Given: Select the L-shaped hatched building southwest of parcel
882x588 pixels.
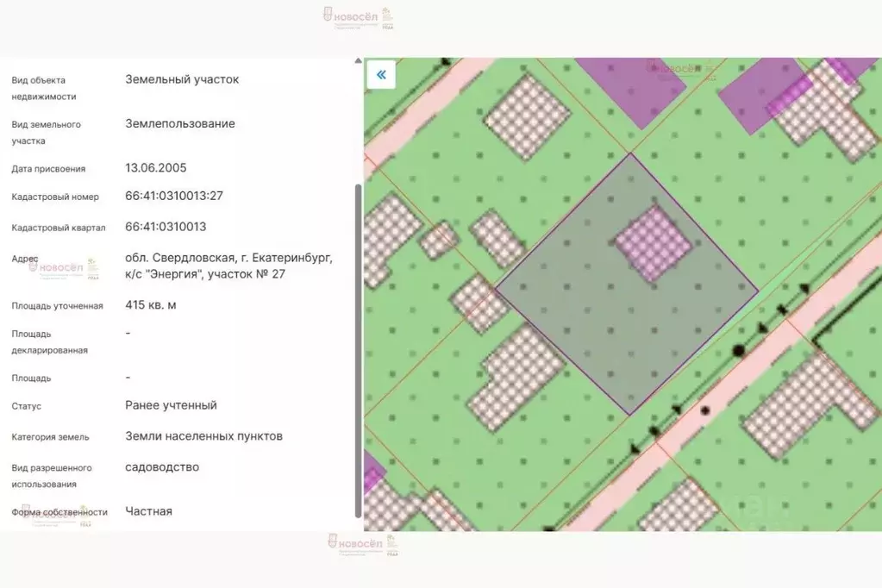Looking at the screenshot, I should click(516, 375).
